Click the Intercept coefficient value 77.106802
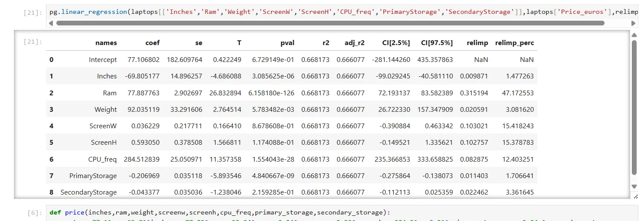Image resolution: width=644 pixels, height=221 pixels. point(143,59)
